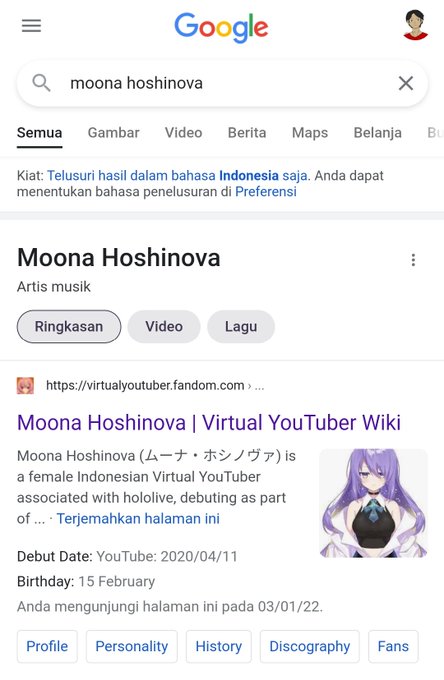
Task: Switch to the Video search tab
Action: (183, 133)
